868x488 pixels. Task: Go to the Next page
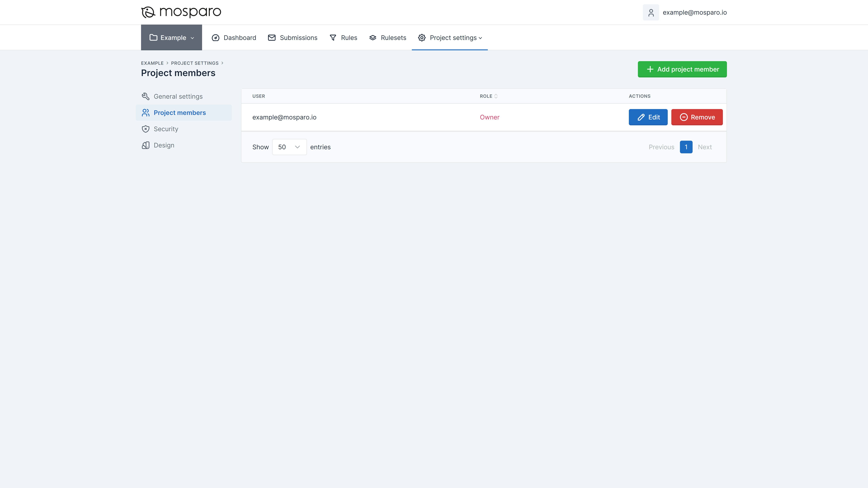705,147
